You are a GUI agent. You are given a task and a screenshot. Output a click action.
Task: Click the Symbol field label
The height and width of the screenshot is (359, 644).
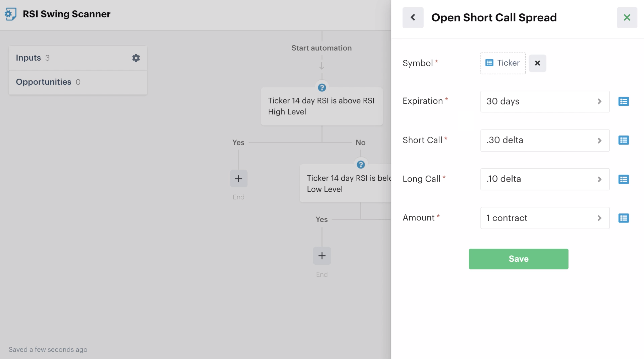pyautogui.click(x=418, y=63)
